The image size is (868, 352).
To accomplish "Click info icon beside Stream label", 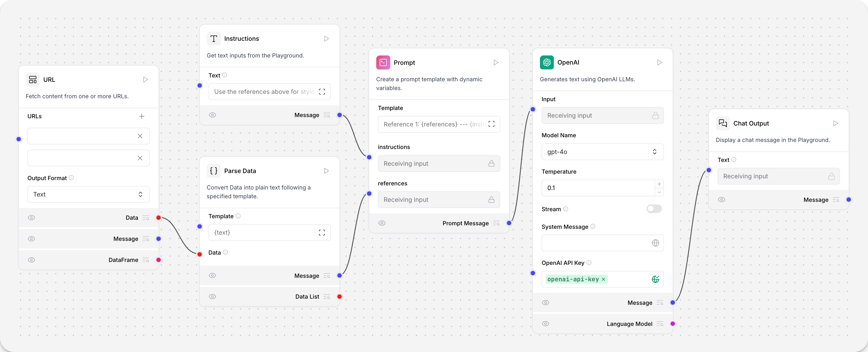I will pos(565,209).
